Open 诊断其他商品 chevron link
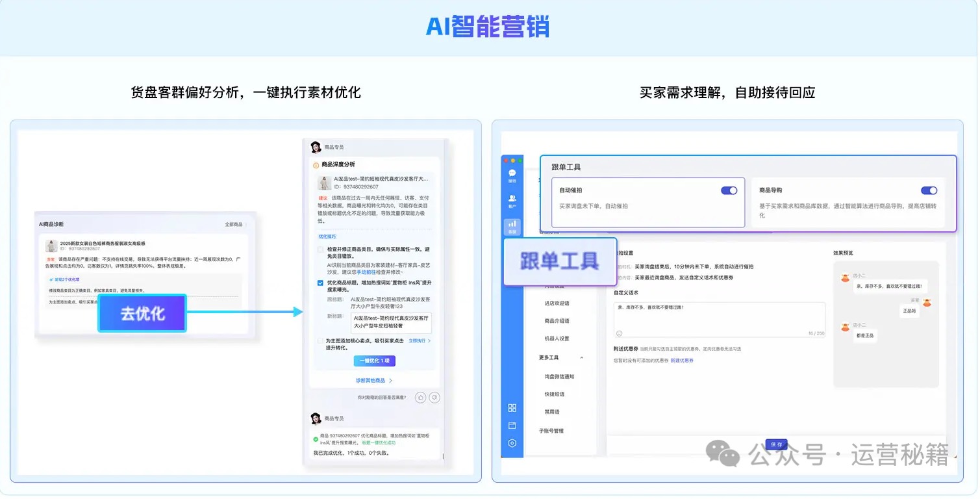Screen dimensions: 980x499 (373, 381)
